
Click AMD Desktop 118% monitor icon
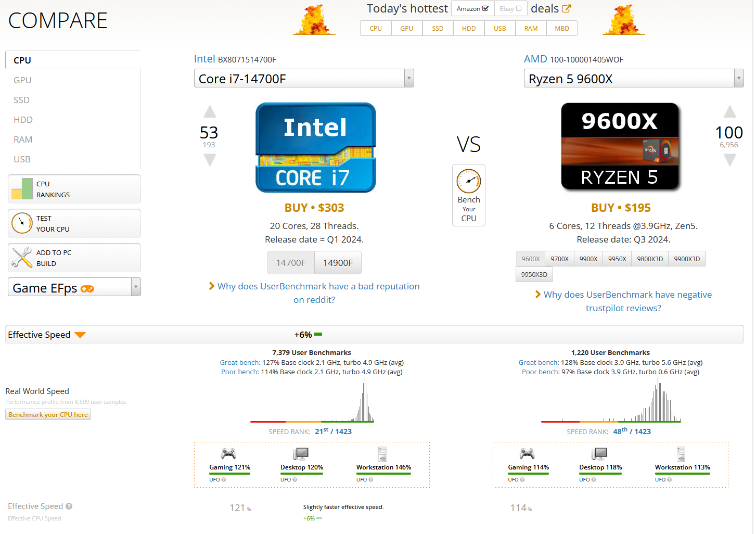click(599, 454)
